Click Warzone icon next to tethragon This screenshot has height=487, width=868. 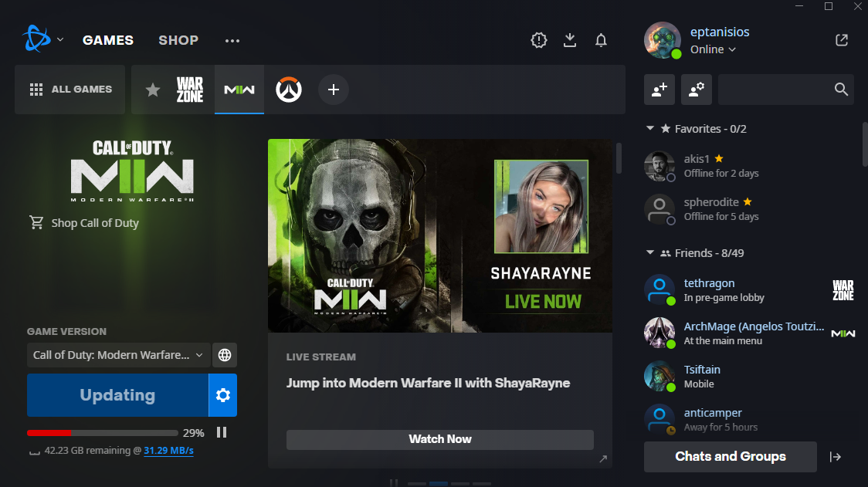click(x=843, y=290)
